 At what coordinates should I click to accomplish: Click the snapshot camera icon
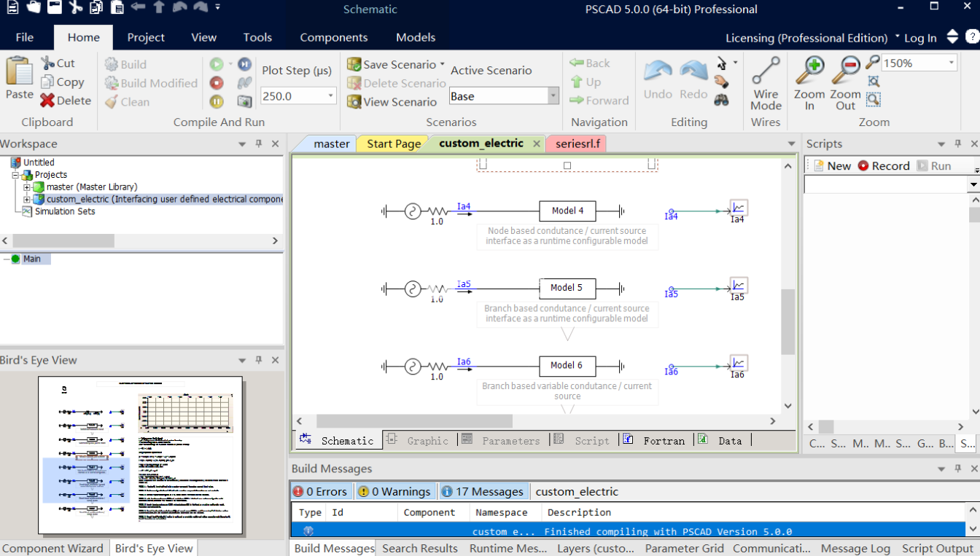pyautogui.click(x=245, y=101)
